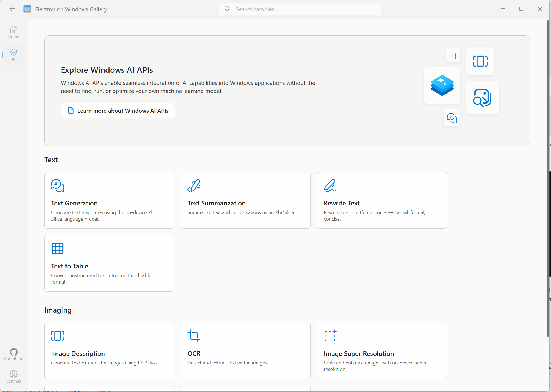The height and width of the screenshot is (392, 551).
Task: Open the OCR sample card
Action: pos(246,351)
